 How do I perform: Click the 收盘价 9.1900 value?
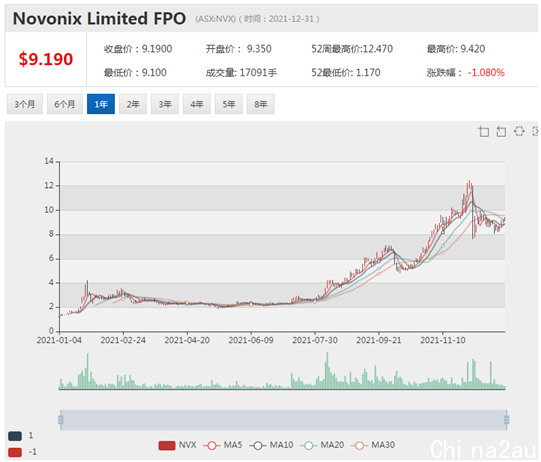[138, 49]
